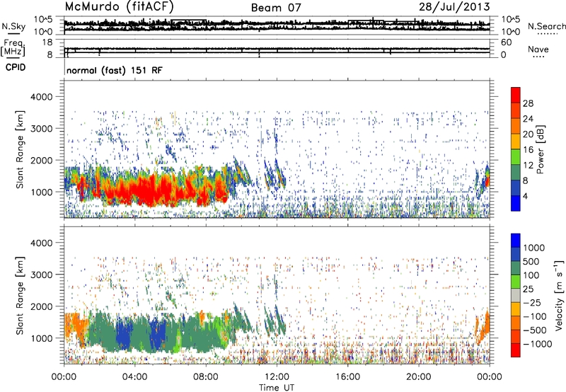Click '-500' on the Velocity colorbar
The height and width of the screenshot is (392, 566).
[535, 330]
